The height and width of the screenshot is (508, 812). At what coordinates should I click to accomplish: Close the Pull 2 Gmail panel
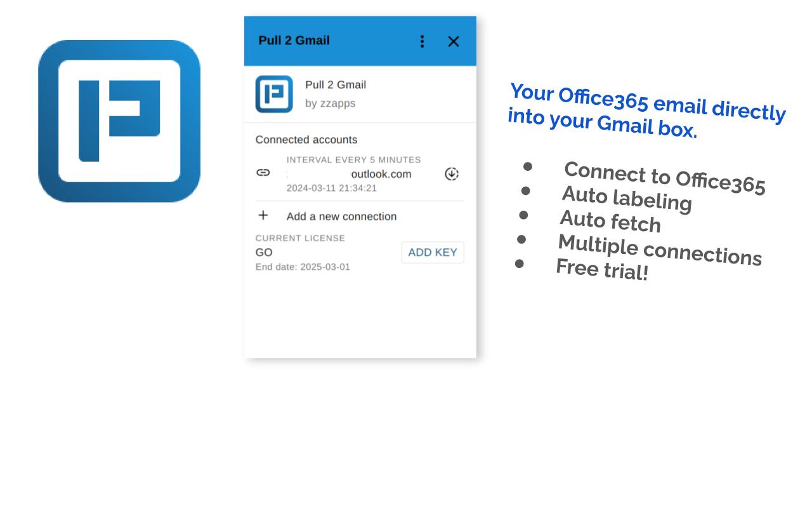coord(453,41)
